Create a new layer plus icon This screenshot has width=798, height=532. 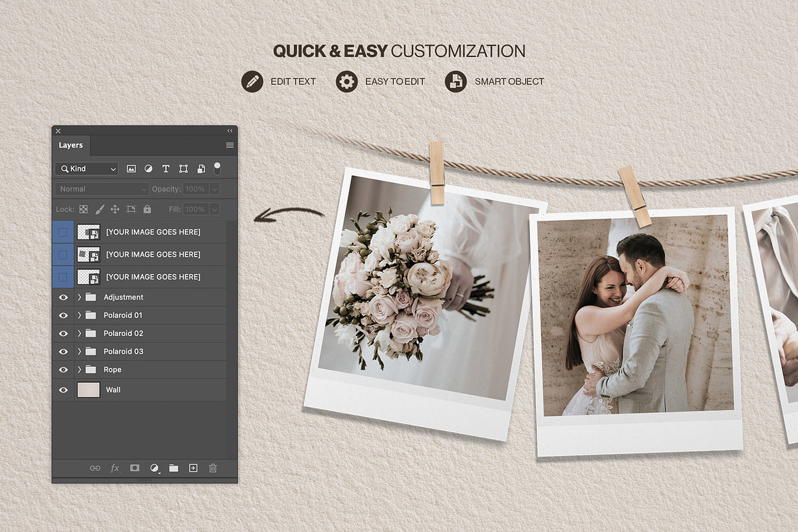194,468
